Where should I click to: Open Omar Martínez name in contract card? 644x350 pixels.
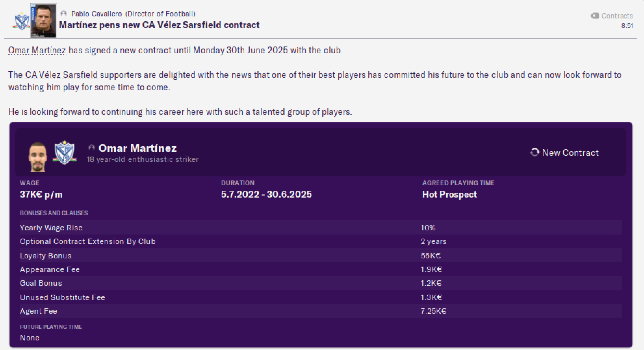(138, 148)
